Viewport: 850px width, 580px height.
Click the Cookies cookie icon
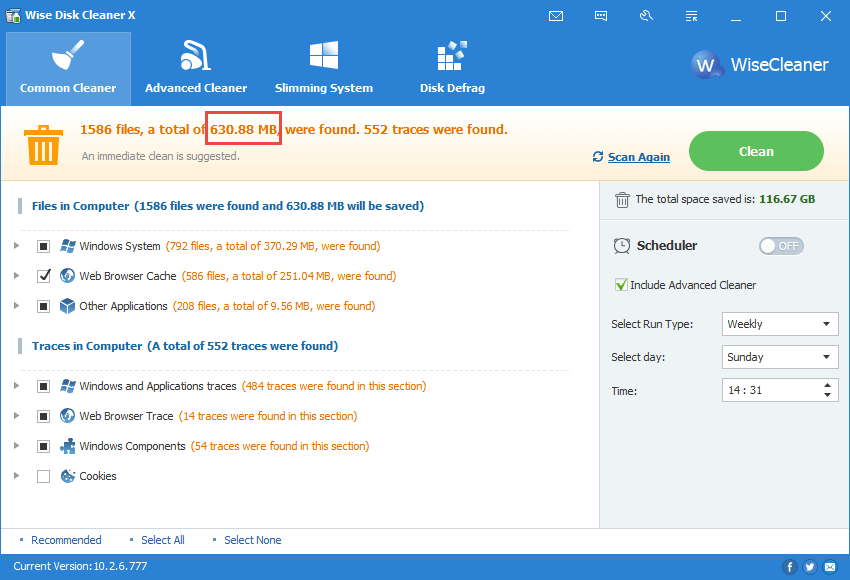click(68, 476)
